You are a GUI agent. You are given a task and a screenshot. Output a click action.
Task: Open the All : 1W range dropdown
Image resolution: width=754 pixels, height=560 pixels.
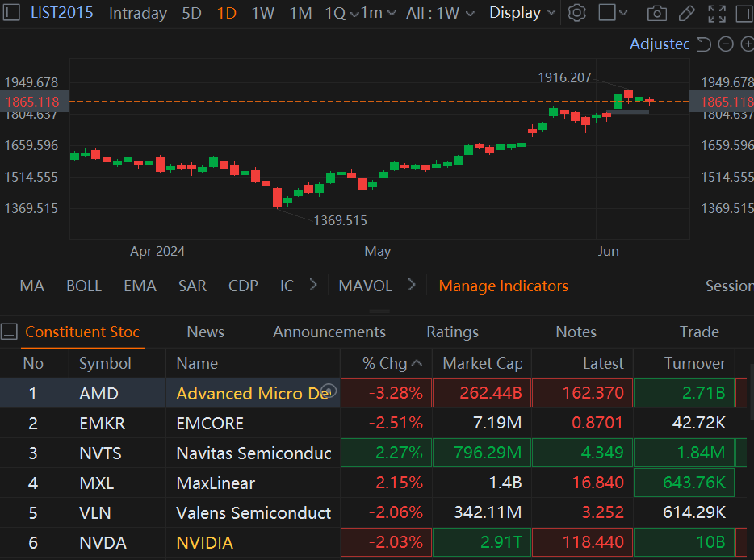click(x=440, y=13)
